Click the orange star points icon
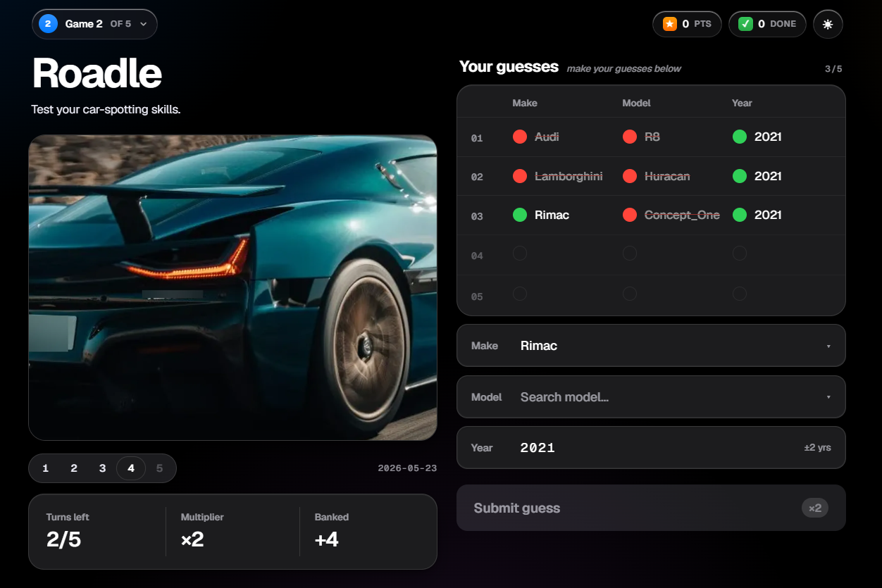Screen dimensions: 882x588 coord(670,24)
